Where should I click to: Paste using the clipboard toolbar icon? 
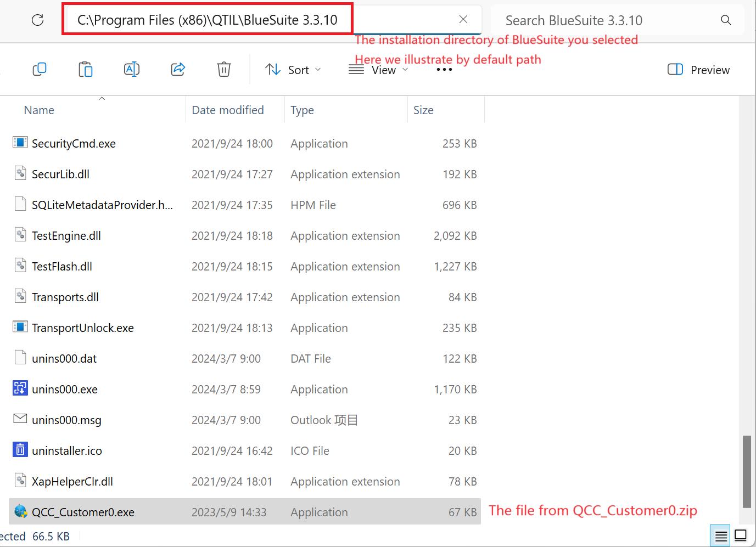[x=86, y=70]
